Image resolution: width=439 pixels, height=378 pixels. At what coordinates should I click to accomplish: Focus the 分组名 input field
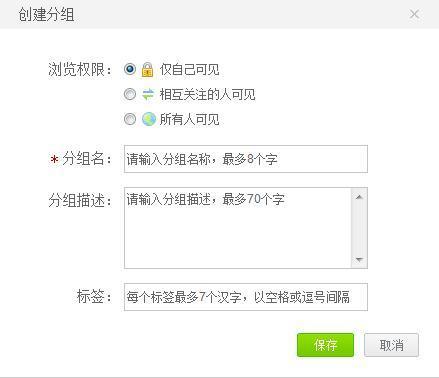click(246, 159)
